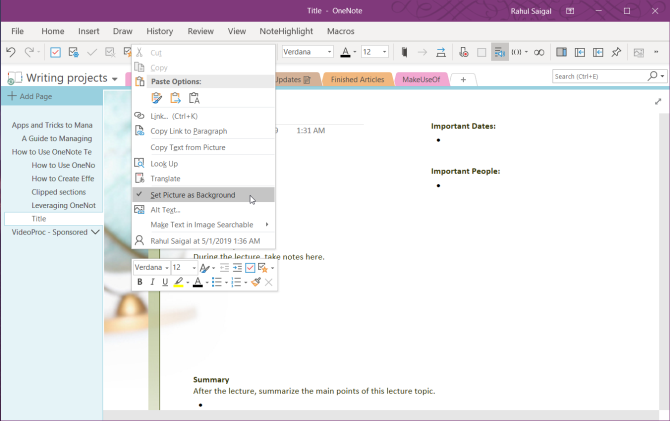Screen dimensions: 670x421
Task: Create a new section with plus tab
Action: [x=463, y=79]
